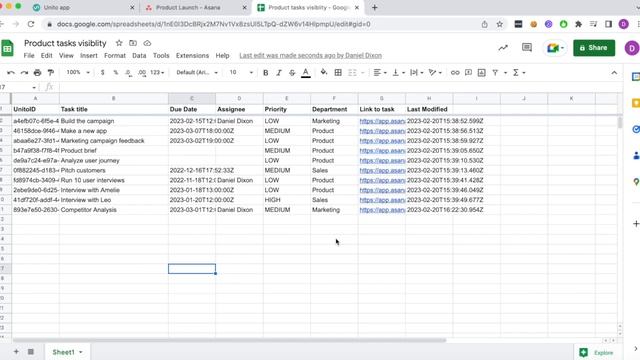The image size is (640, 360).
Task: Increase decimal places icon
Action: pyautogui.click(x=142, y=73)
